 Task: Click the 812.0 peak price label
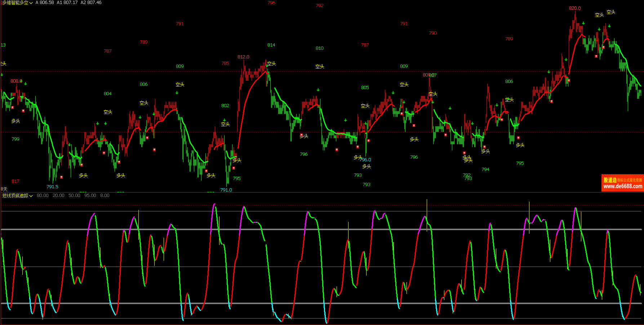[x=243, y=57]
